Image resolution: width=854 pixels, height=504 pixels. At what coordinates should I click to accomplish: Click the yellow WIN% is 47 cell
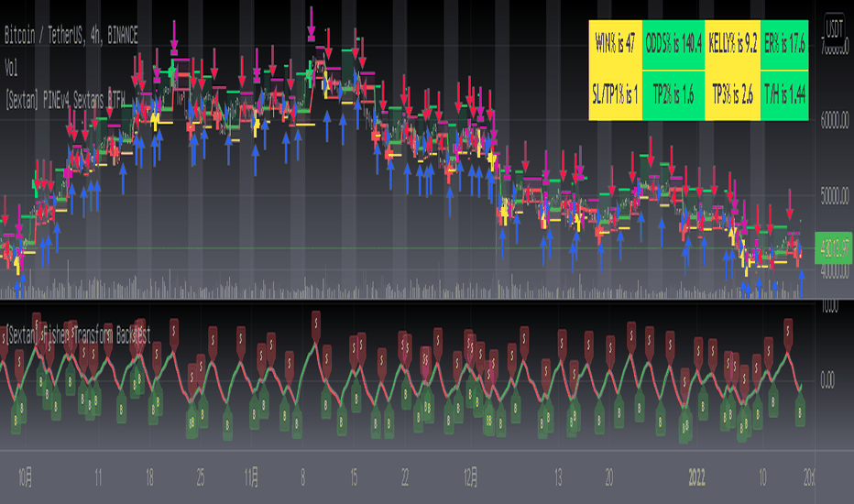(616, 45)
